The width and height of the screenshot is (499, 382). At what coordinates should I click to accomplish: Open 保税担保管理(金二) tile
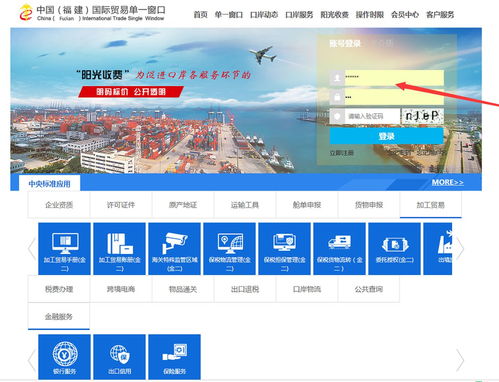284,249
